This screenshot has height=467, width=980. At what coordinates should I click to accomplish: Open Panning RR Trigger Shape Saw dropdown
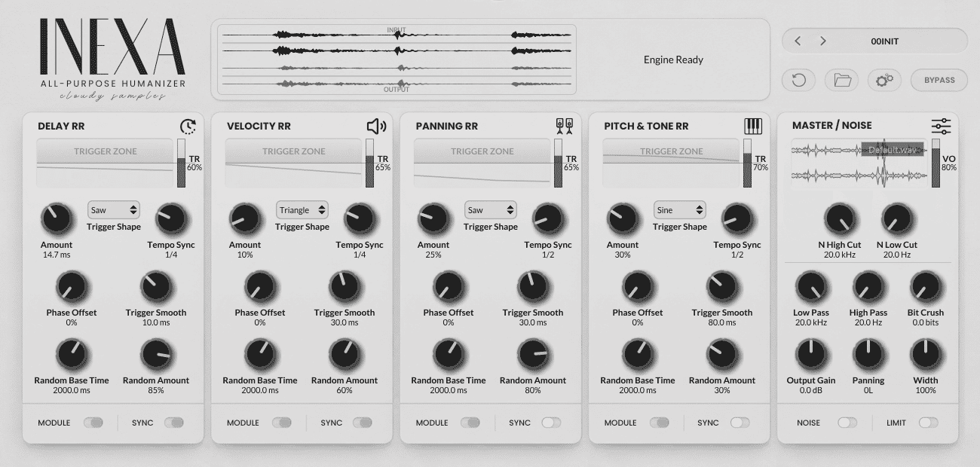(x=491, y=210)
